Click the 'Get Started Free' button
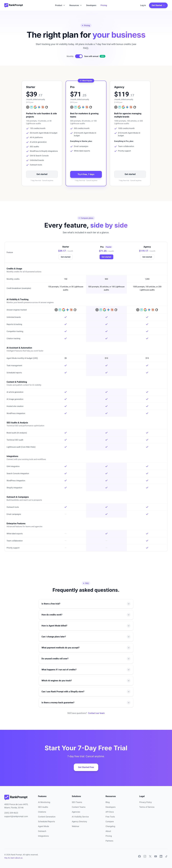 click(86, 767)
